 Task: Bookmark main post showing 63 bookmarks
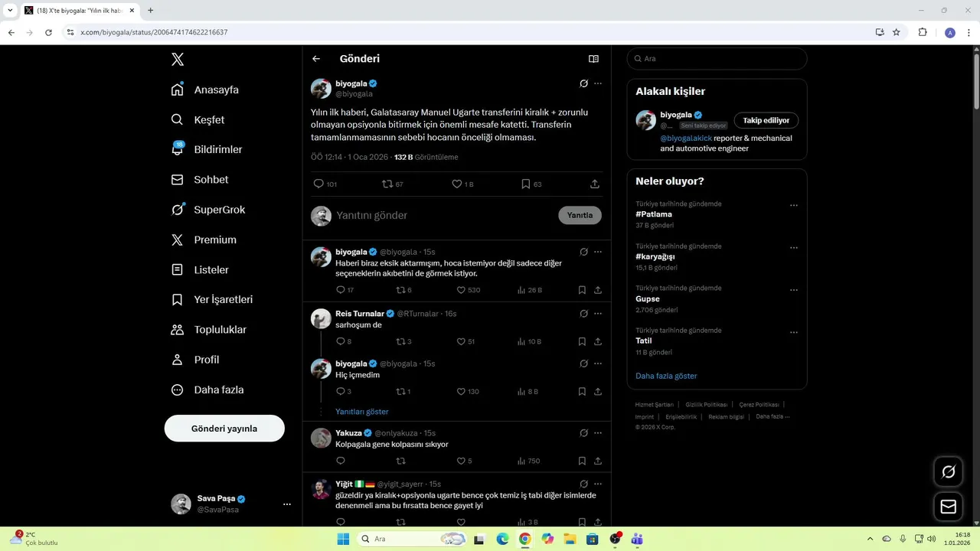[525, 184]
